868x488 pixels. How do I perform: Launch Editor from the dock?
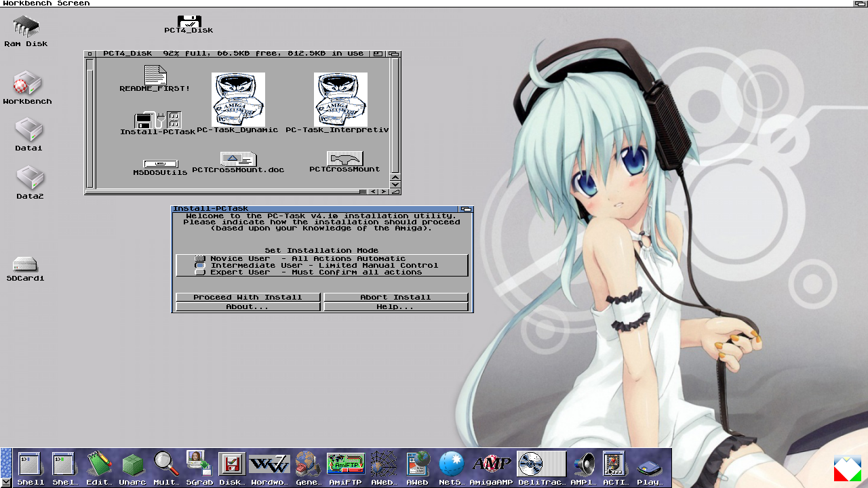pos(100,468)
